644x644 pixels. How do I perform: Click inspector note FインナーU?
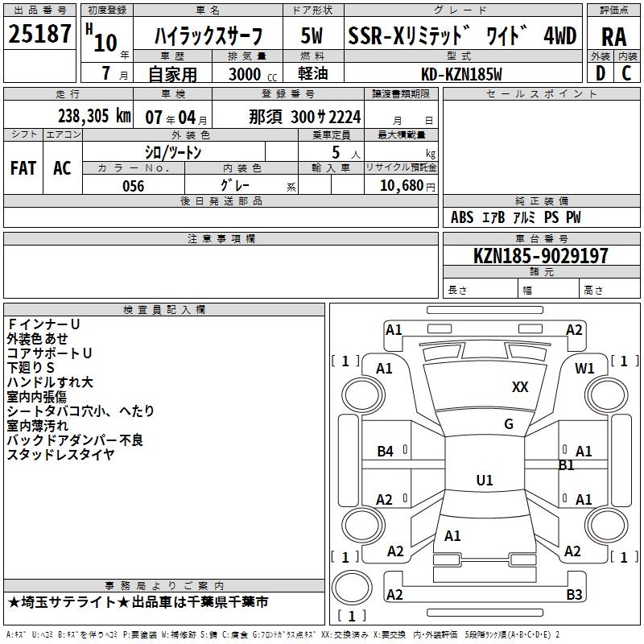pyautogui.click(x=43, y=324)
